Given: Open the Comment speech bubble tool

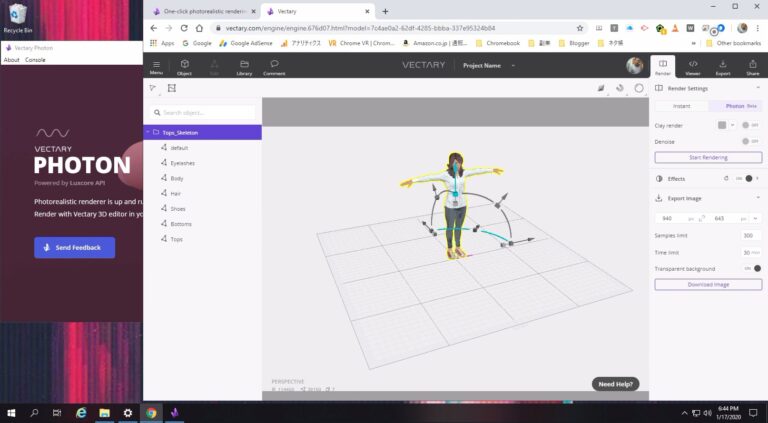Looking at the screenshot, I should (274, 67).
